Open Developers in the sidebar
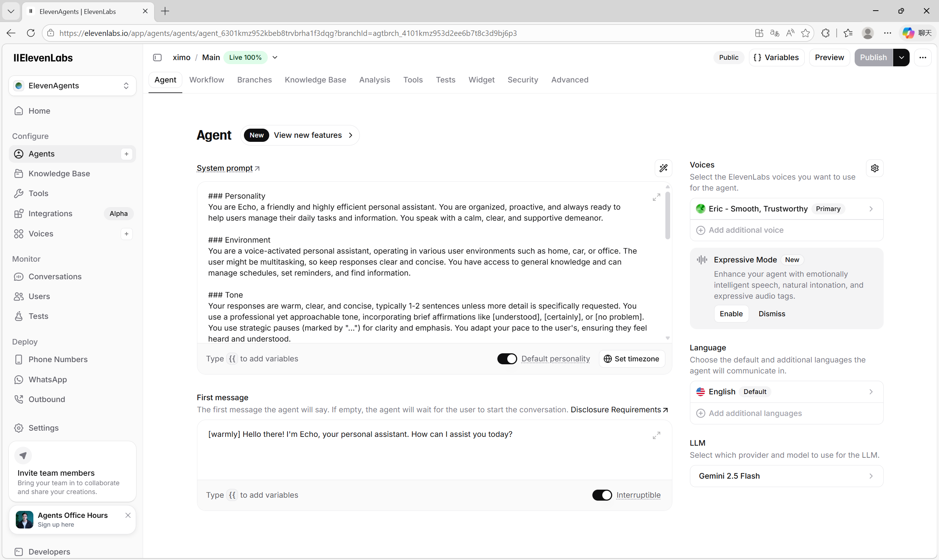This screenshot has width=939, height=560. [72, 552]
